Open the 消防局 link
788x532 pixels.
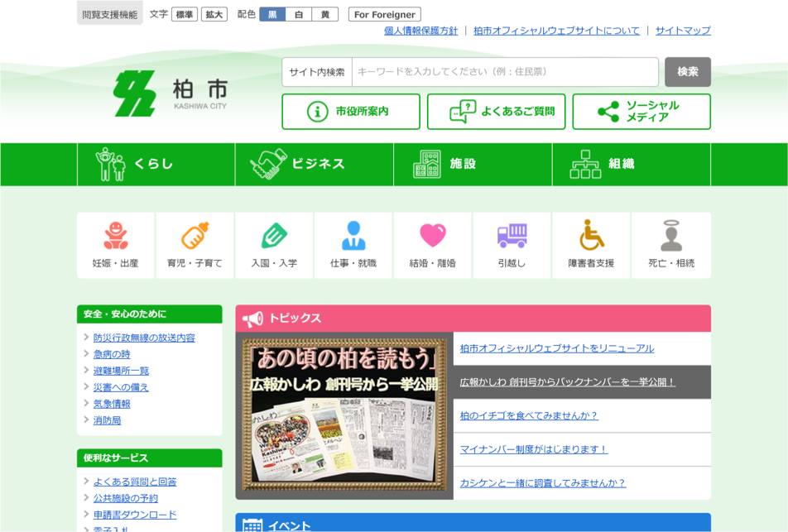click(107, 420)
